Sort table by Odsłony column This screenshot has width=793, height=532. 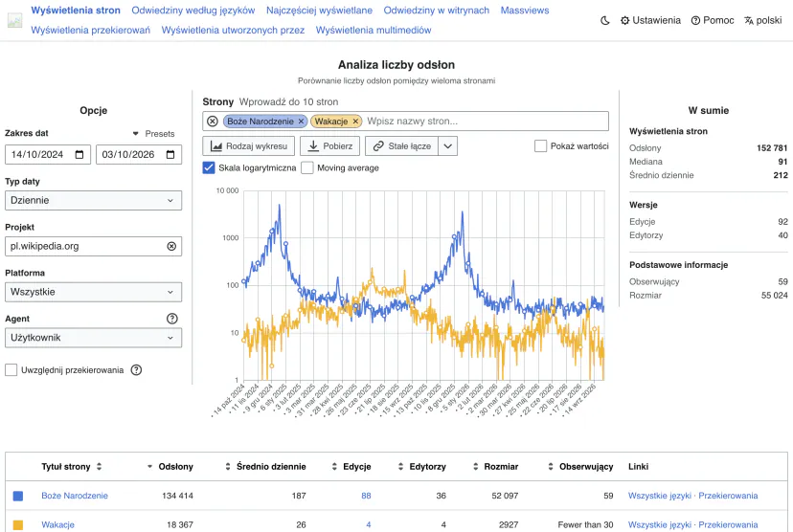pos(170,466)
